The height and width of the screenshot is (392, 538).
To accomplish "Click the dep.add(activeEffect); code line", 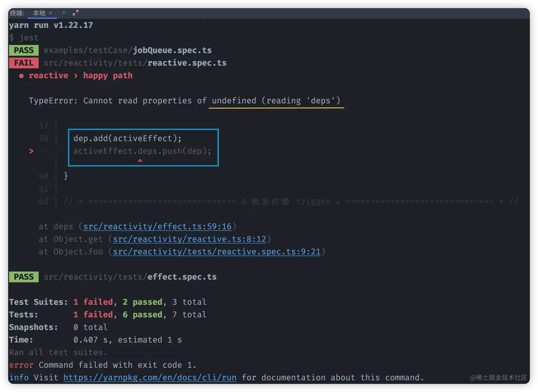I will coord(127,138).
